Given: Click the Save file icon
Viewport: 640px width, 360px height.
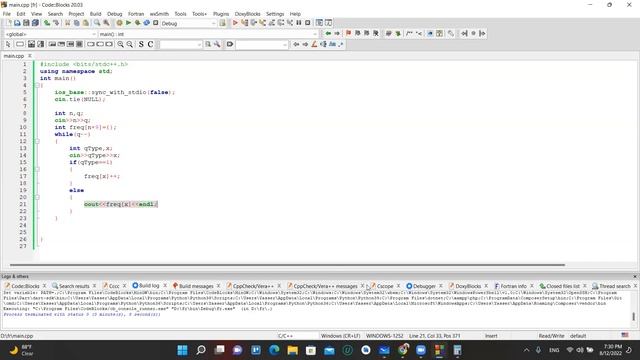Looking at the screenshot, I should 26,23.
